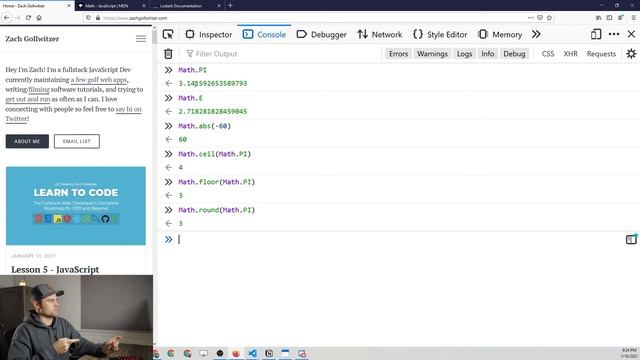The height and width of the screenshot is (360, 640).
Task: Follow the 'filming' link
Action: click(39, 89)
